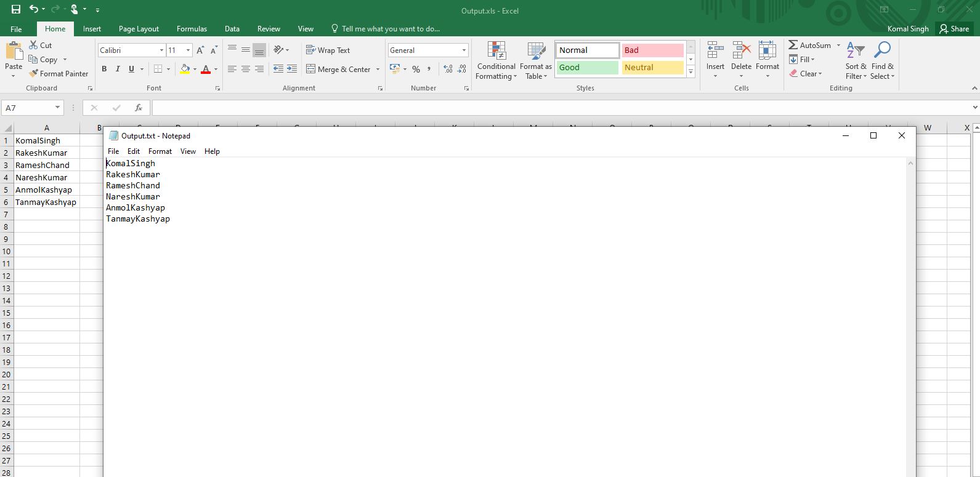Image resolution: width=980 pixels, height=477 pixels.
Task: Click the Increase Font Size icon
Action: click(x=200, y=50)
